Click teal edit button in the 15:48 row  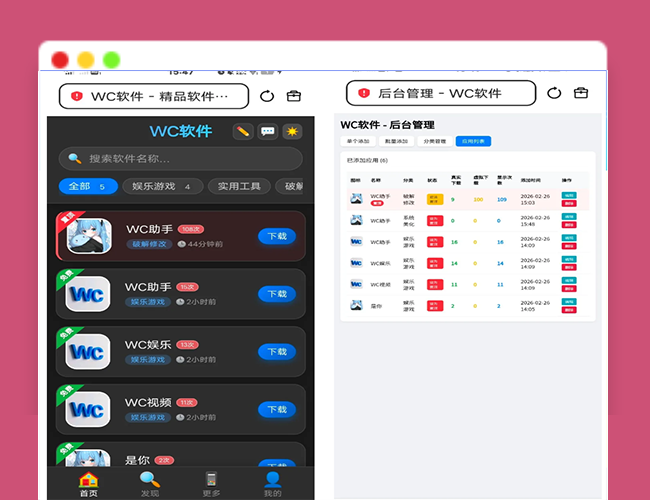coord(569,216)
